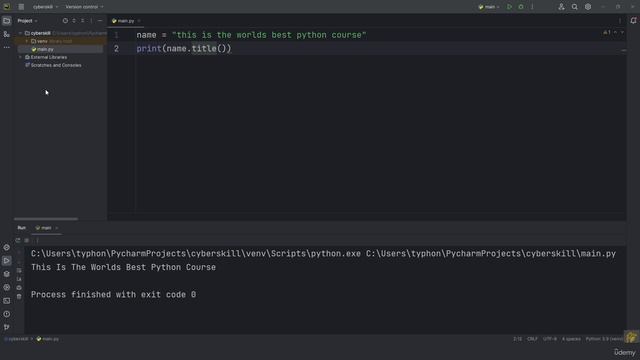Viewport: 640px width, 360px height.
Task: Open the Git tool window
Action: tap(7, 327)
